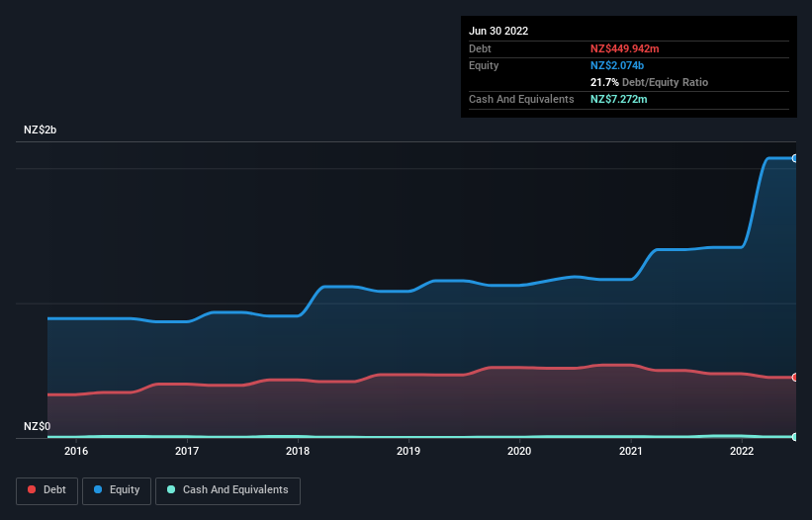Click the NZ$2b y-axis label
This screenshot has height=520, width=812.
point(40,130)
